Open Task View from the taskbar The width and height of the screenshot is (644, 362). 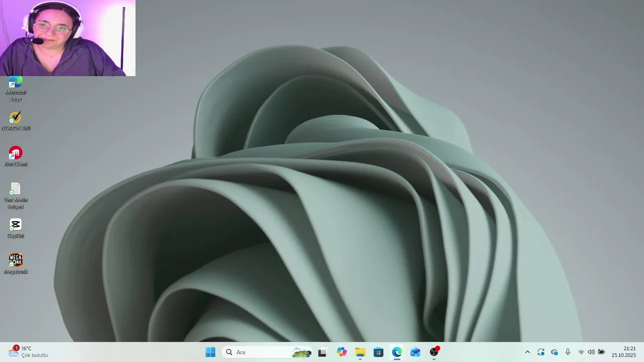[323, 352]
